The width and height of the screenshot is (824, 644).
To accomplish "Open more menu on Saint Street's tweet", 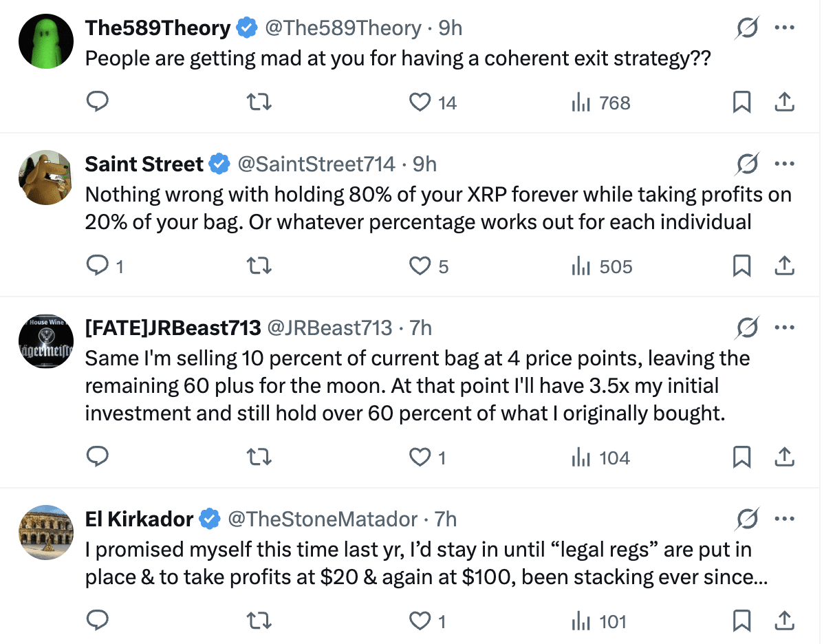I will [x=785, y=164].
